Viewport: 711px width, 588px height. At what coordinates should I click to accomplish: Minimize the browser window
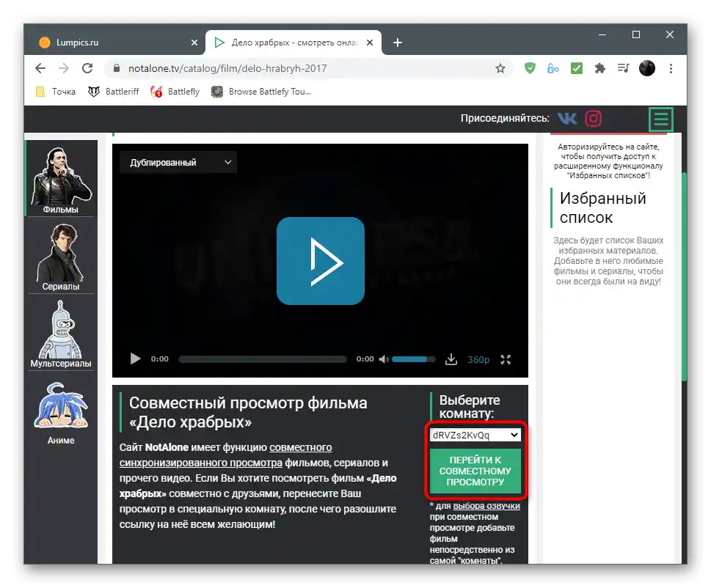click(x=602, y=35)
